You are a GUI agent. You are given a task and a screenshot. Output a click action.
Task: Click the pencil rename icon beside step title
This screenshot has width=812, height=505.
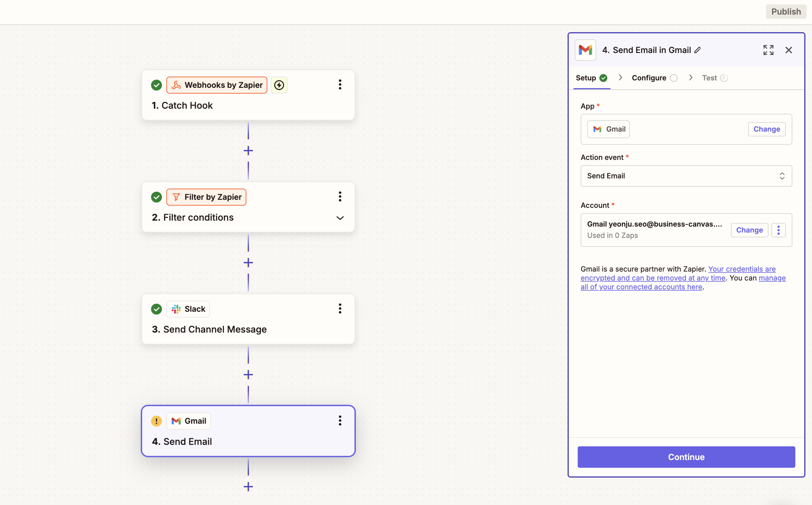(x=698, y=50)
